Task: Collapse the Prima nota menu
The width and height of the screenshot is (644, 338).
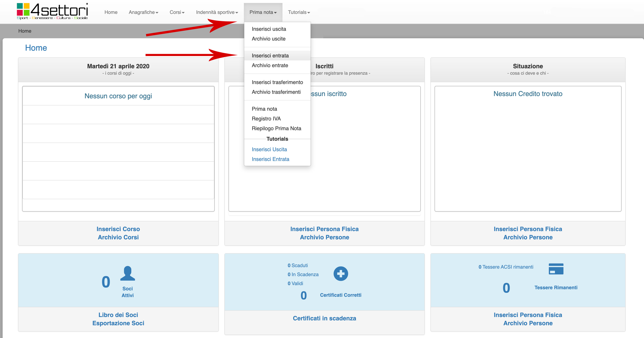Action: coord(263,12)
